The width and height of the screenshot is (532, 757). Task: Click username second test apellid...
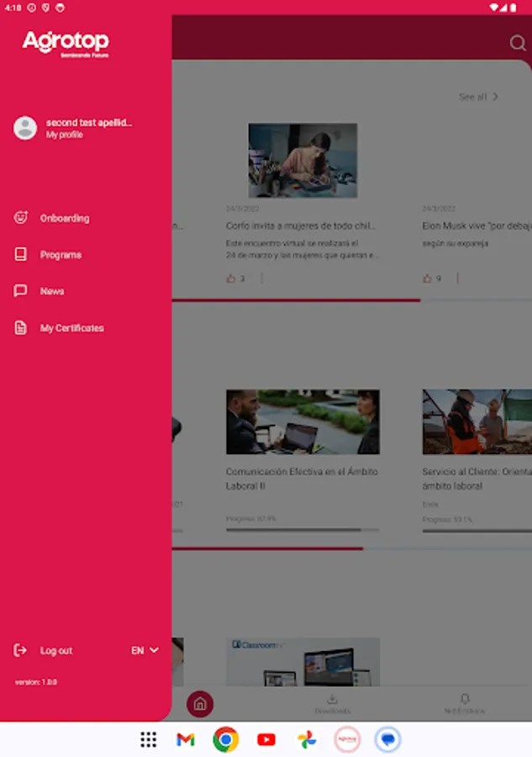click(89, 123)
